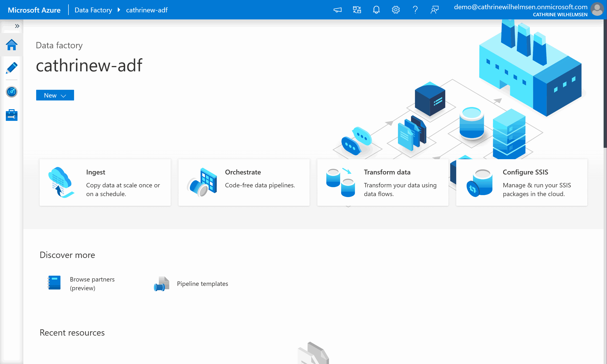This screenshot has width=607, height=364.
Task: Open the updates megaphone icon
Action: pos(337,10)
